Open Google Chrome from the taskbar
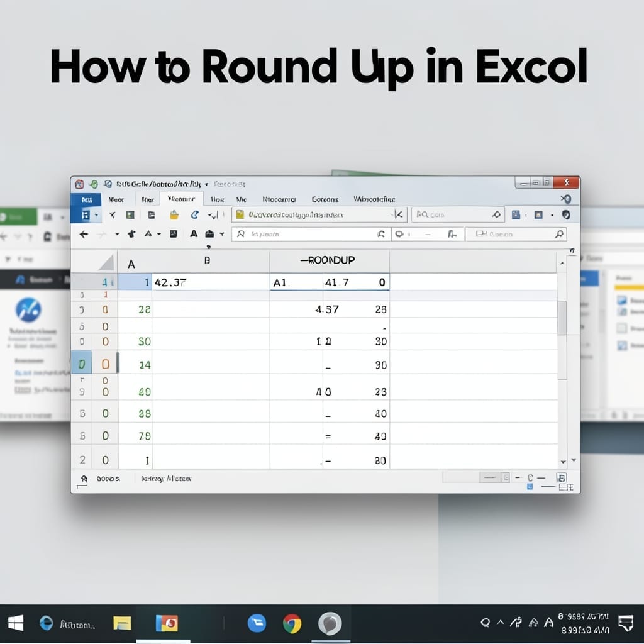The width and height of the screenshot is (644, 644). pos(292,623)
